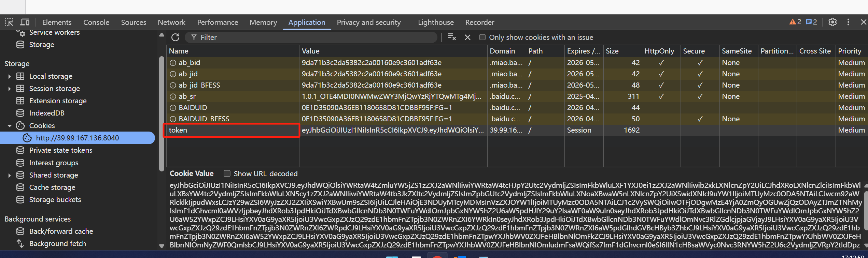Click the warnings count indicator
Viewport: 868px width, 258px height.
pos(795,22)
